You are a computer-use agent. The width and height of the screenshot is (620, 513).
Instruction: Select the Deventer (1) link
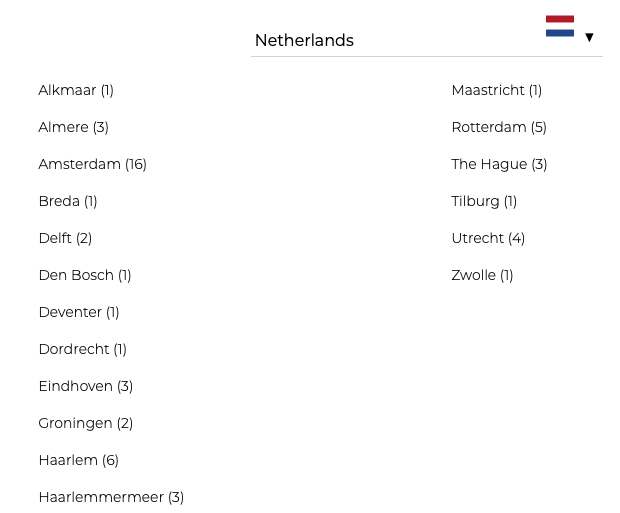[x=79, y=312]
